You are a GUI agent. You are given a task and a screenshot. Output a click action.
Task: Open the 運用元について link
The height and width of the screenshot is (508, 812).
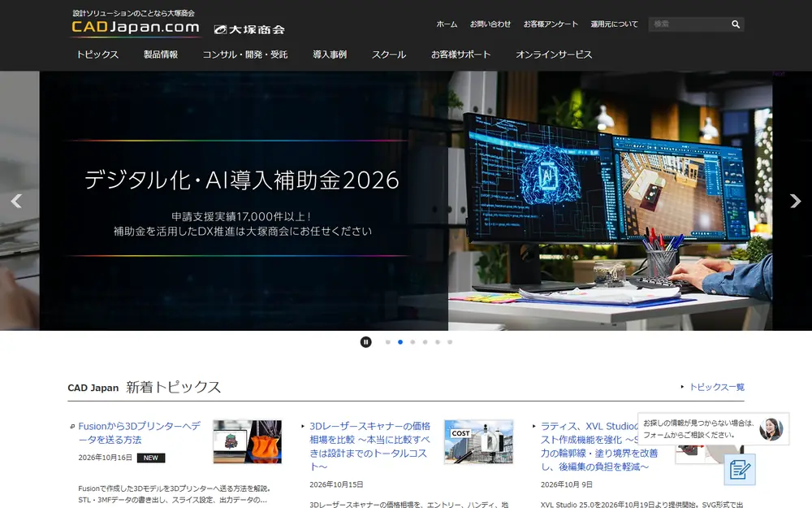point(614,24)
